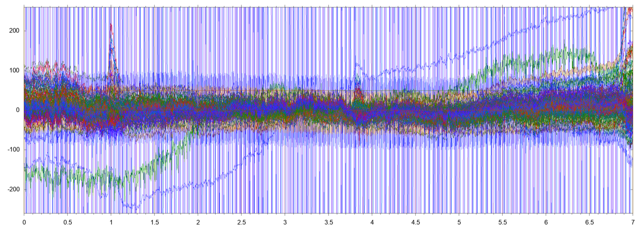Select the x-axis tick label 0
Viewport: 644px width, 230px height.
[24, 222]
